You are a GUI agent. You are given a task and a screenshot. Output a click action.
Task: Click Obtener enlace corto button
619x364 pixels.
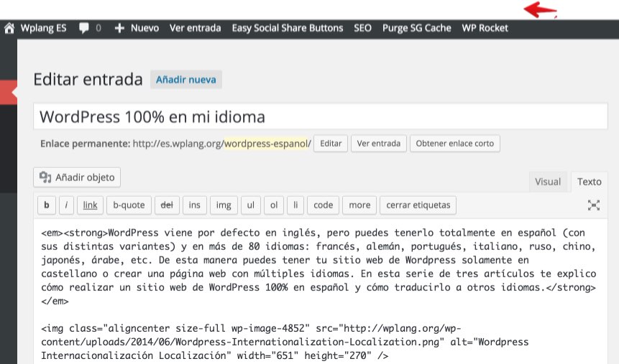point(455,144)
